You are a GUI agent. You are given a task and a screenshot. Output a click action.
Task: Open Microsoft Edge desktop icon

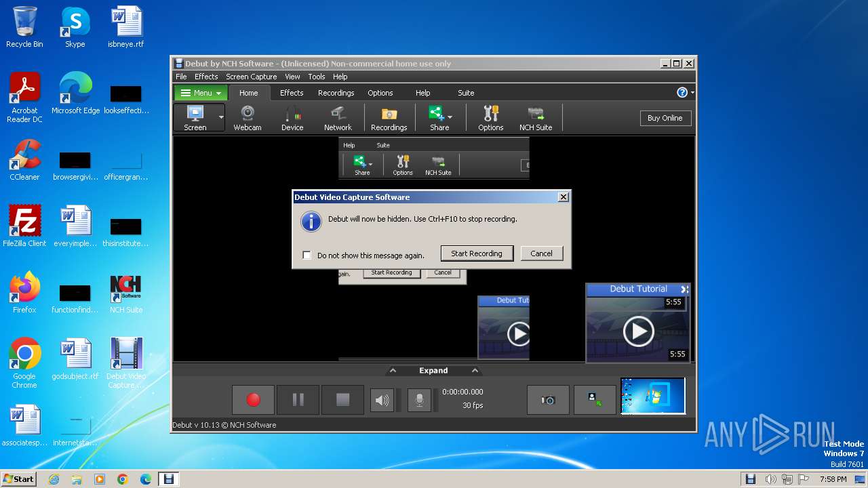pyautogui.click(x=75, y=94)
